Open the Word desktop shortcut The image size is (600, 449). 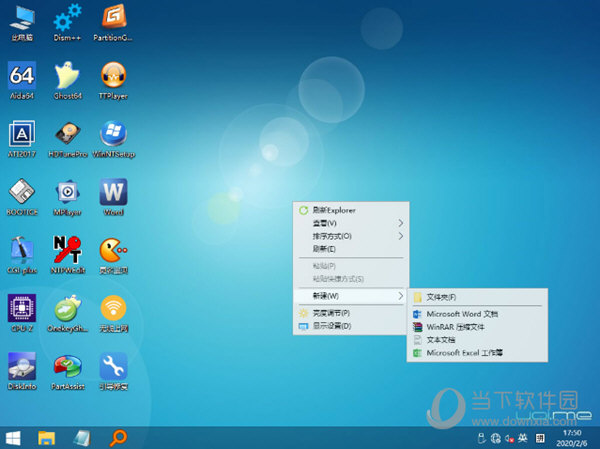coord(114,191)
